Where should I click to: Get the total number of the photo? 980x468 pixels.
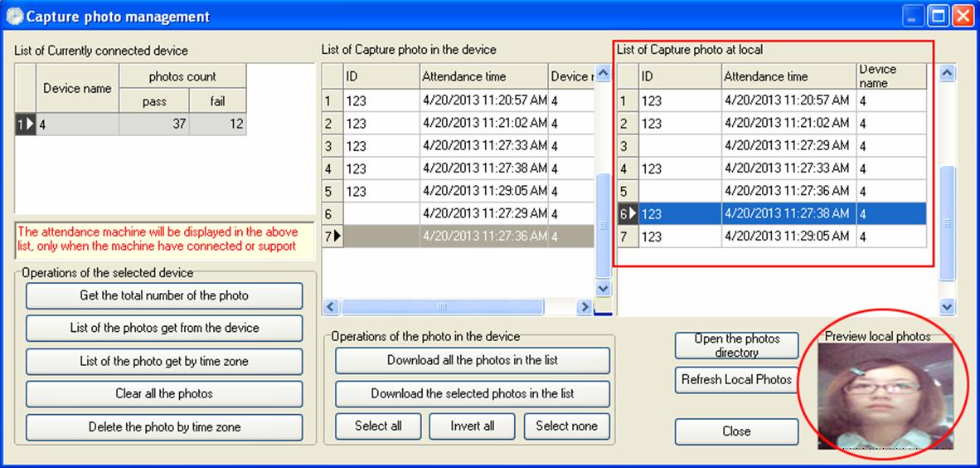coord(164,295)
